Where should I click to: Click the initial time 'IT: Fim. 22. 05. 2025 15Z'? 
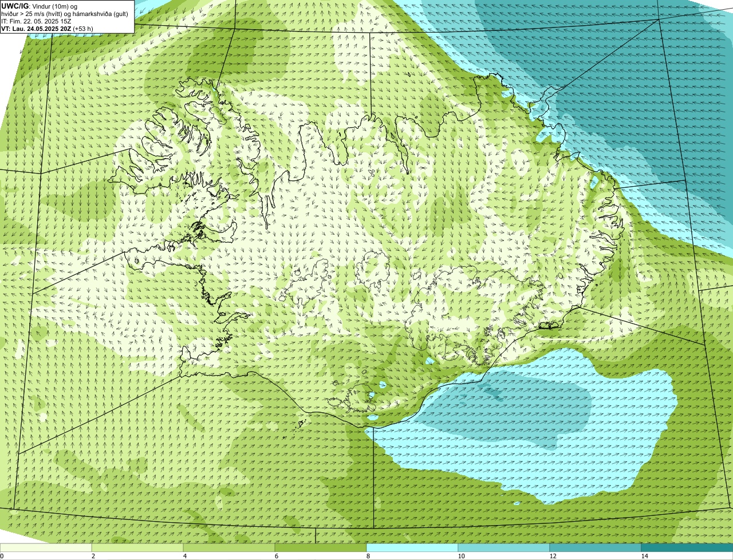[x=36, y=21]
